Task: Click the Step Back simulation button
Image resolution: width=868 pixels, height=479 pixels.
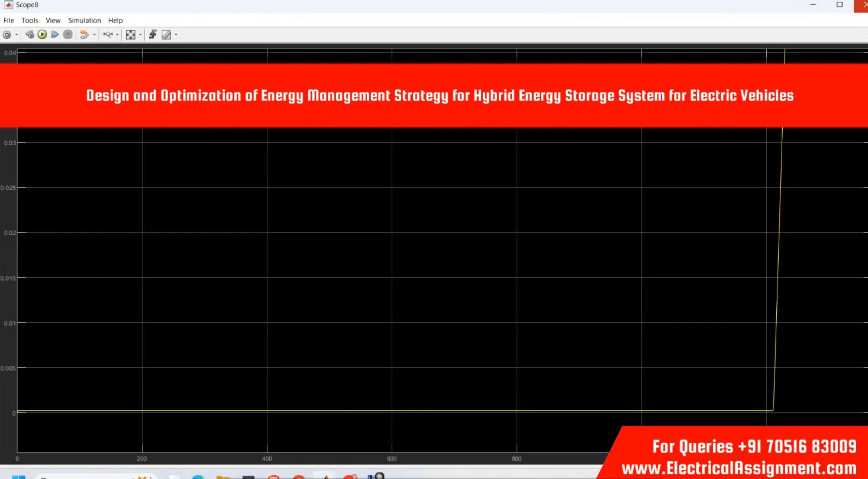Action: click(x=30, y=35)
